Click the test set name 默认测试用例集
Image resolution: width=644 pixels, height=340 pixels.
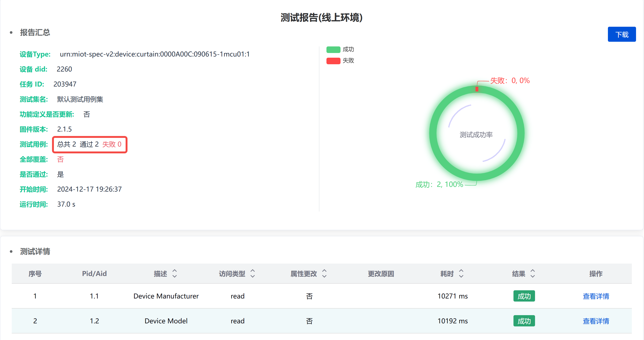click(80, 99)
